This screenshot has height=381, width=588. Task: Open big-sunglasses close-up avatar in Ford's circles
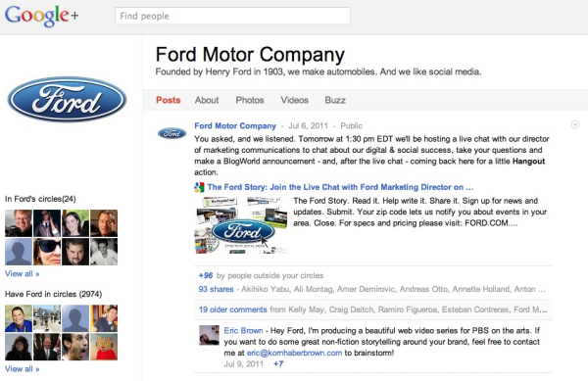point(47,252)
